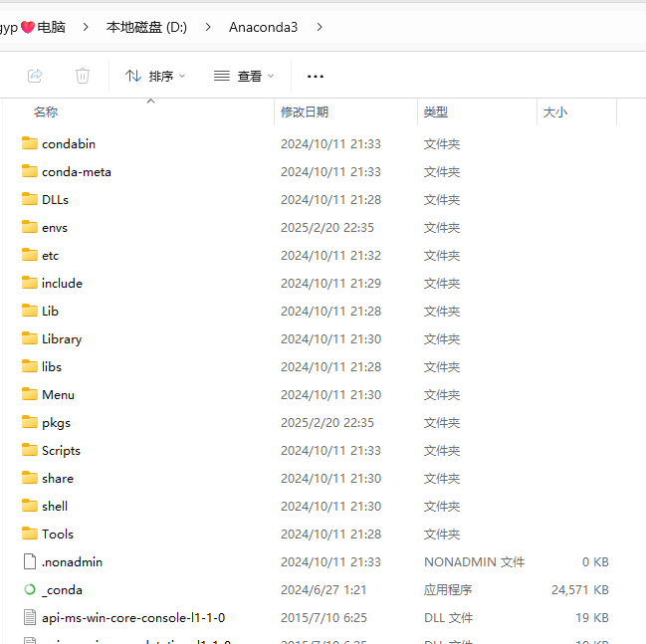Click the envs modified date 2025/2/20 22:35
Screen dimensions: 646x644
327,227
